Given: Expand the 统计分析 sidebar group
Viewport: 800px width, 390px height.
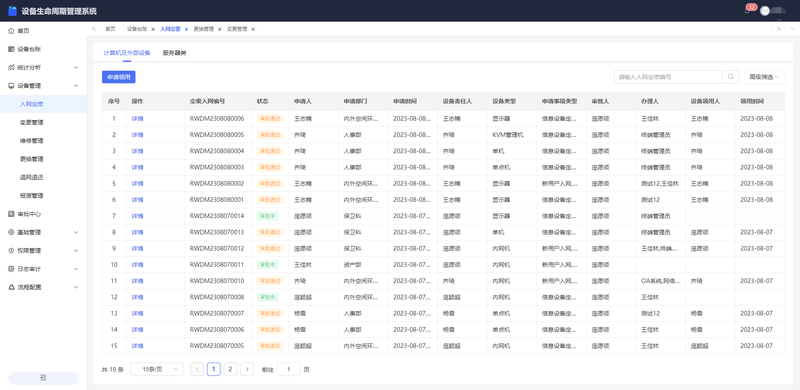Looking at the screenshot, I should coord(76,67).
